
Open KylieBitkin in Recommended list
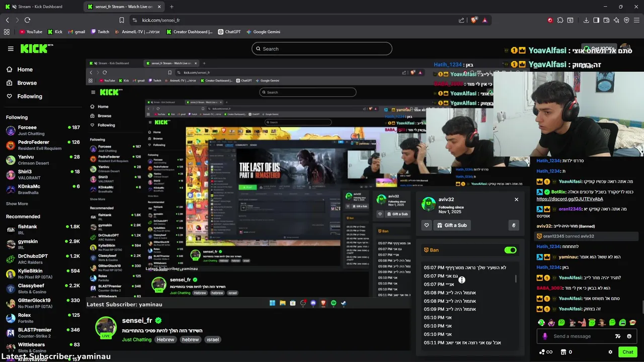click(43, 274)
